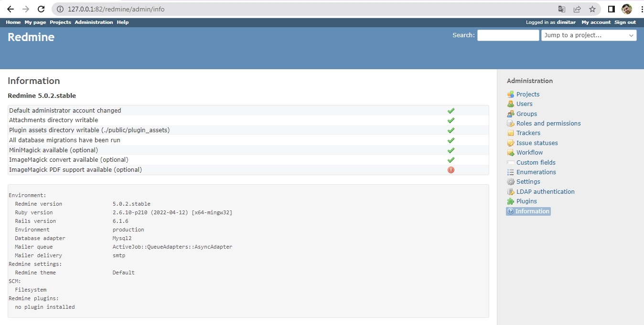The image size is (644, 325).
Task: Click the Settings gear icon in sidebar
Action: coord(511,182)
